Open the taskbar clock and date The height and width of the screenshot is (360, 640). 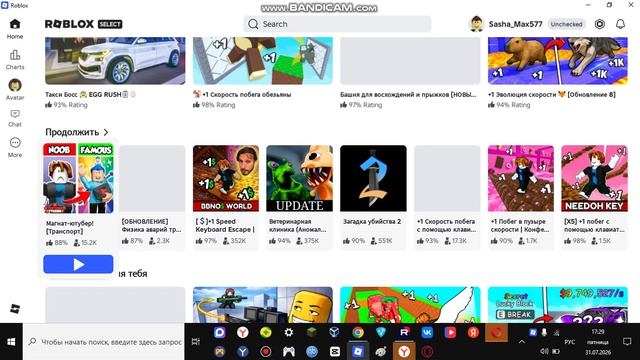coord(598,342)
